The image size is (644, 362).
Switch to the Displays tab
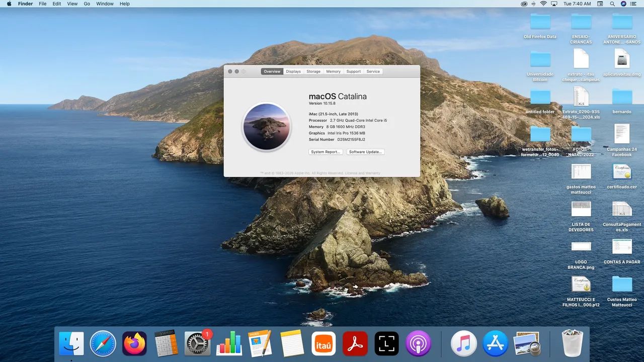coord(293,71)
